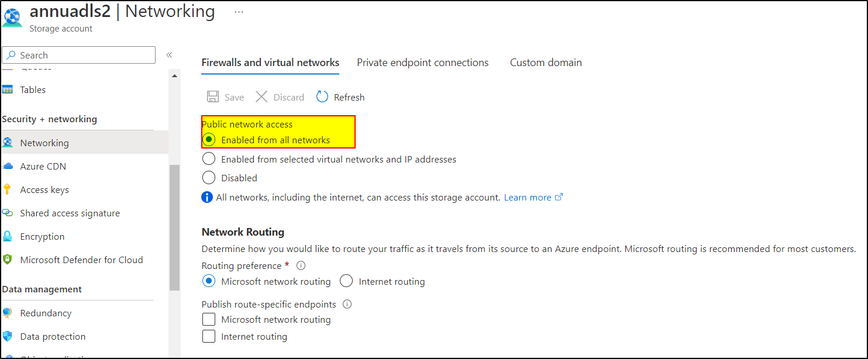Enable access from selected virtual networks

[209, 158]
